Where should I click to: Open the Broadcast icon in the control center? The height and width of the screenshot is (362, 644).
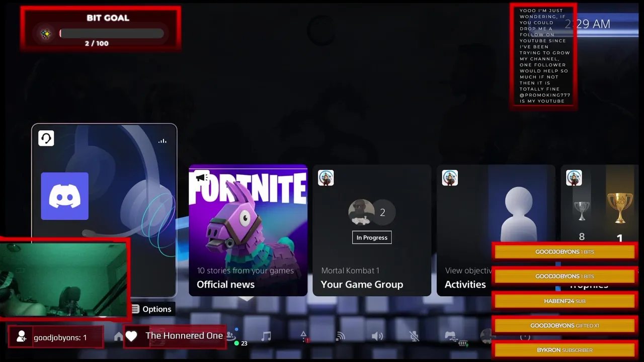point(341,336)
